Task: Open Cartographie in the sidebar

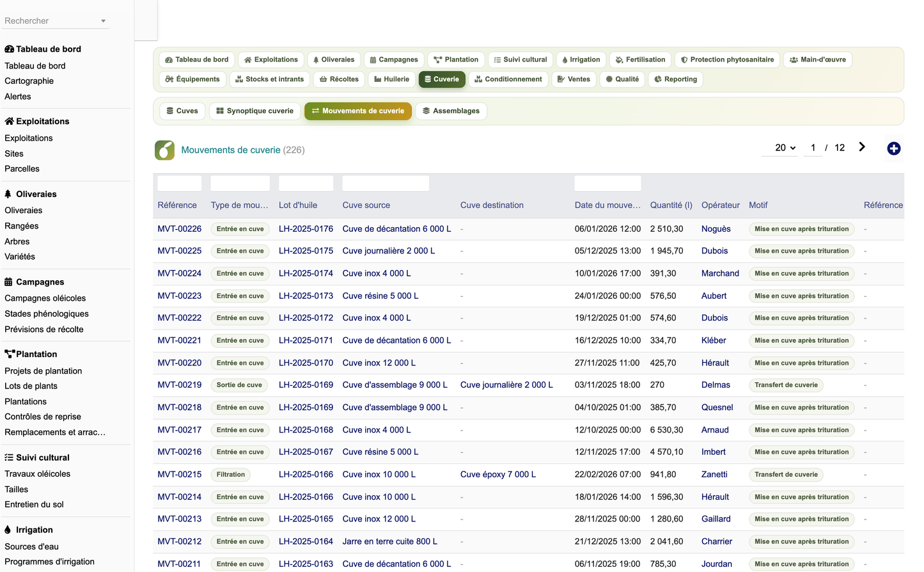Action: tap(29, 81)
